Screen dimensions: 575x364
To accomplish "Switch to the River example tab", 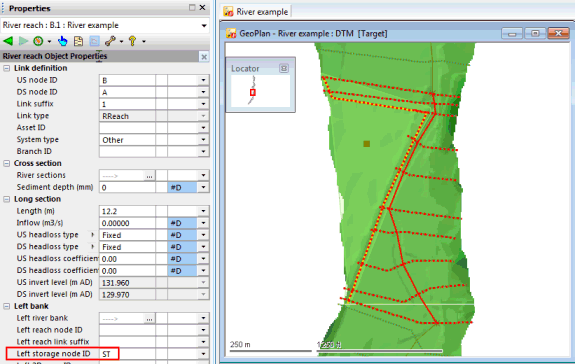I will 257,12.
